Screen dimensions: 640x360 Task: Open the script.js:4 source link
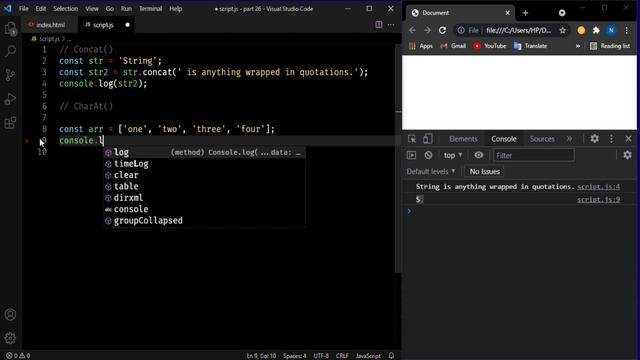pos(598,187)
